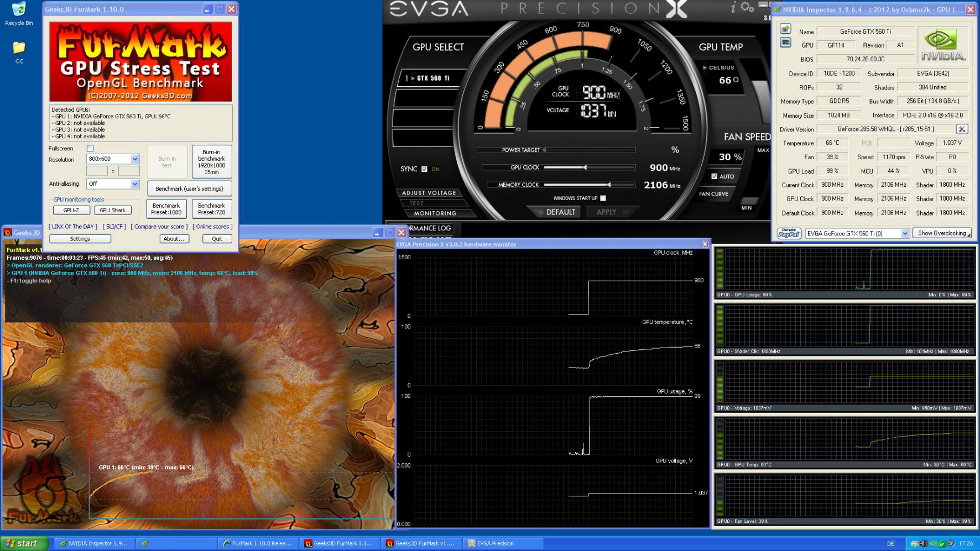The height and width of the screenshot is (551, 980).
Task: Open FurMark Settings
Action: 80,239
